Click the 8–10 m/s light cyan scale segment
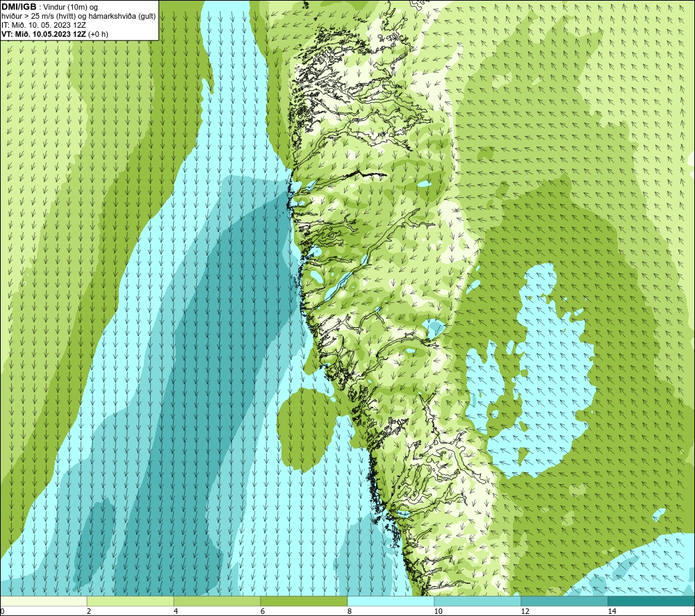The height and width of the screenshot is (616, 695). tap(391, 601)
